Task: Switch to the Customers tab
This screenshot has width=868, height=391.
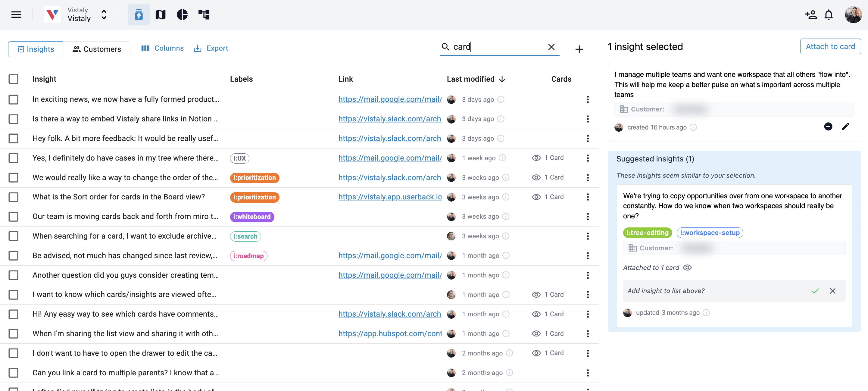Action: point(97,49)
